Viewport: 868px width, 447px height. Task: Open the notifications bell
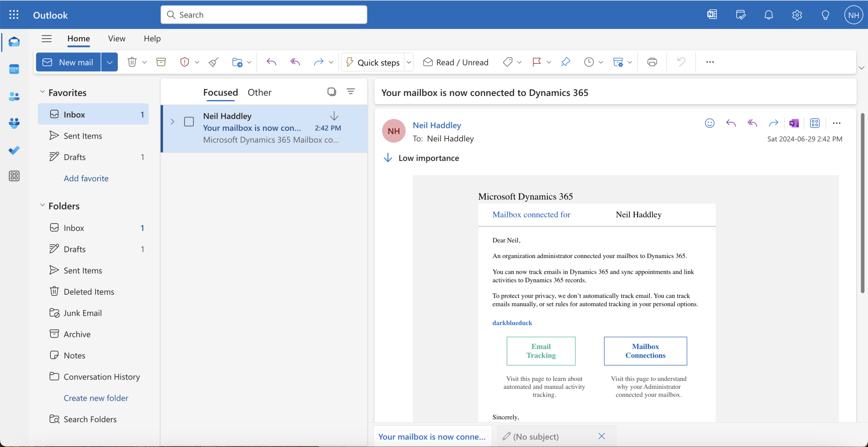coord(768,15)
